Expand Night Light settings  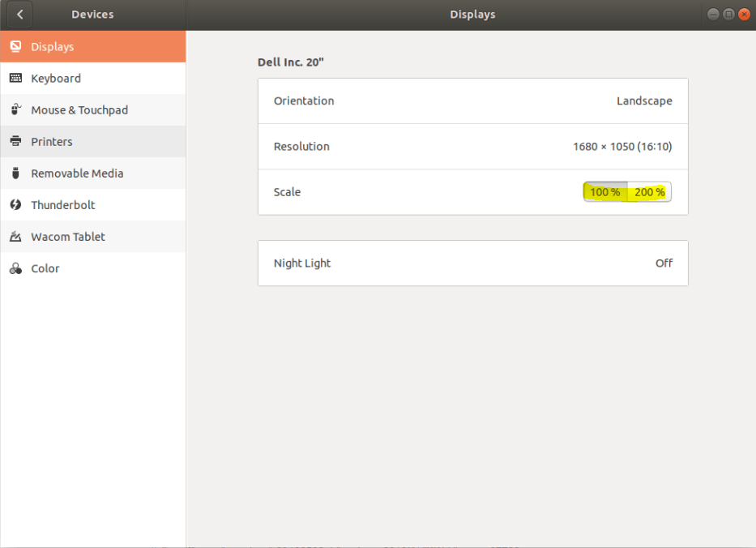click(472, 263)
